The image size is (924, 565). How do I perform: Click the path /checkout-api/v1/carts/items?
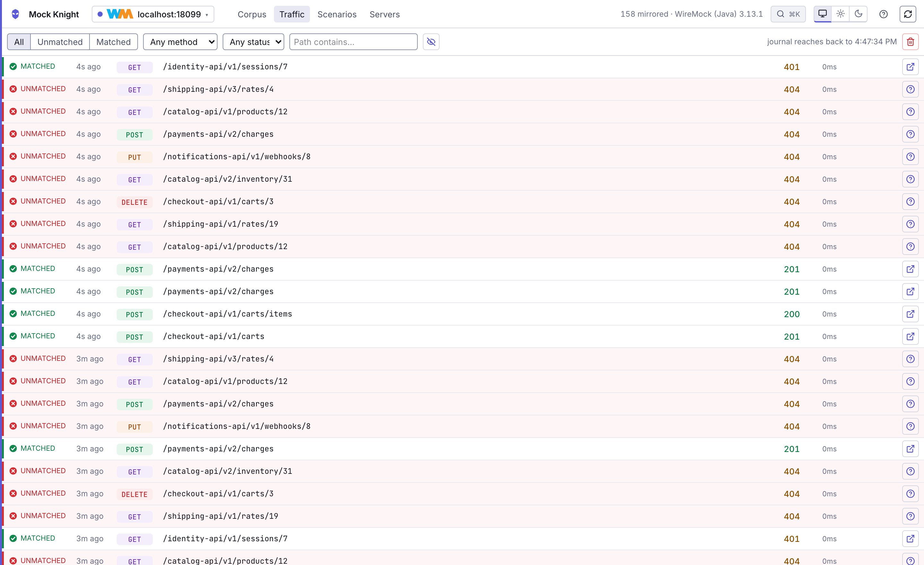click(x=227, y=314)
